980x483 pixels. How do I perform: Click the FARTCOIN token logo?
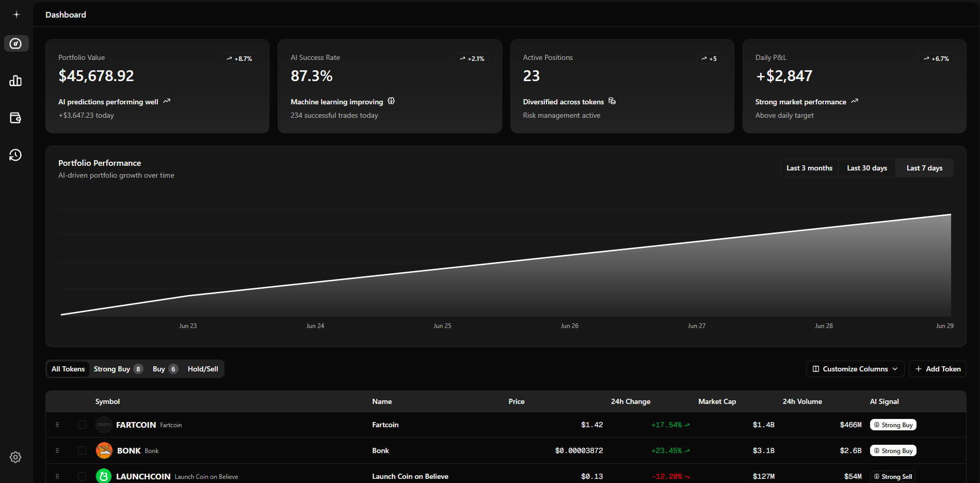[104, 425]
